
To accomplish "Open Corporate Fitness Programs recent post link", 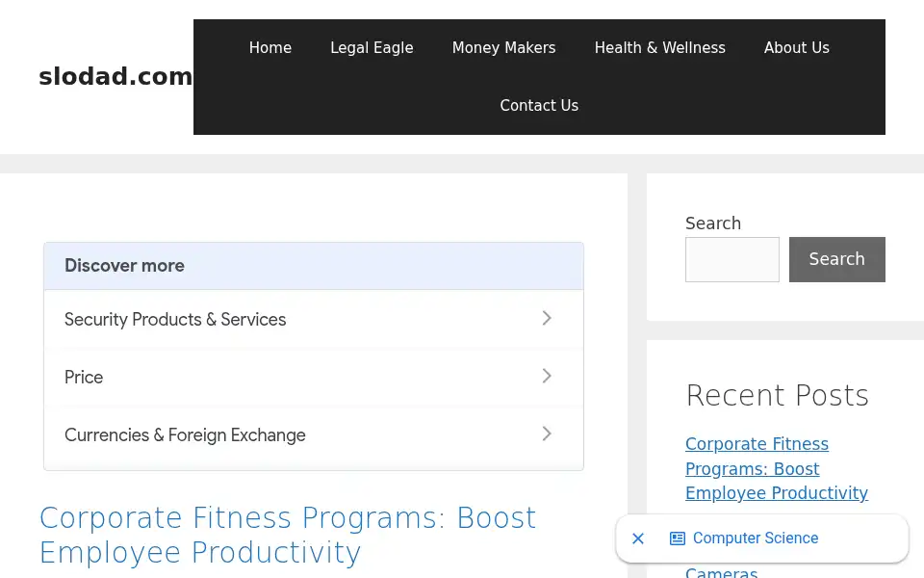I will point(776,468).
